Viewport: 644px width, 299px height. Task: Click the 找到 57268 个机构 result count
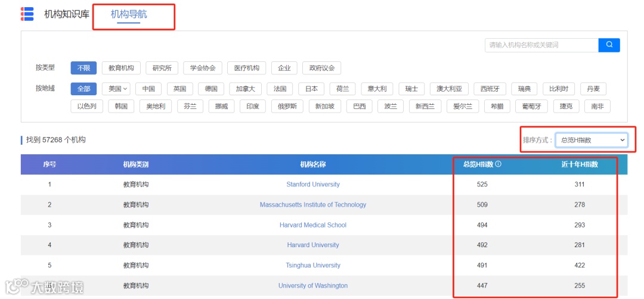click(56, 140)
